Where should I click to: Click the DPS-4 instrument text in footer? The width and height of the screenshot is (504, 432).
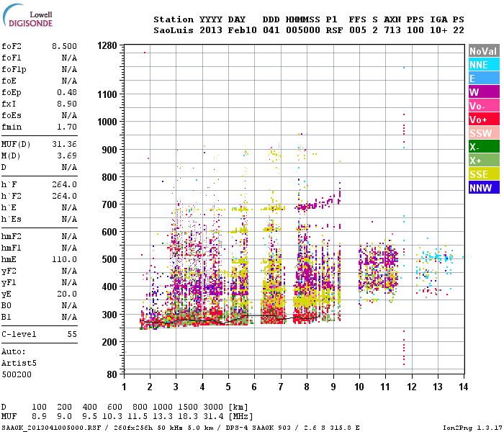(237, 428)
